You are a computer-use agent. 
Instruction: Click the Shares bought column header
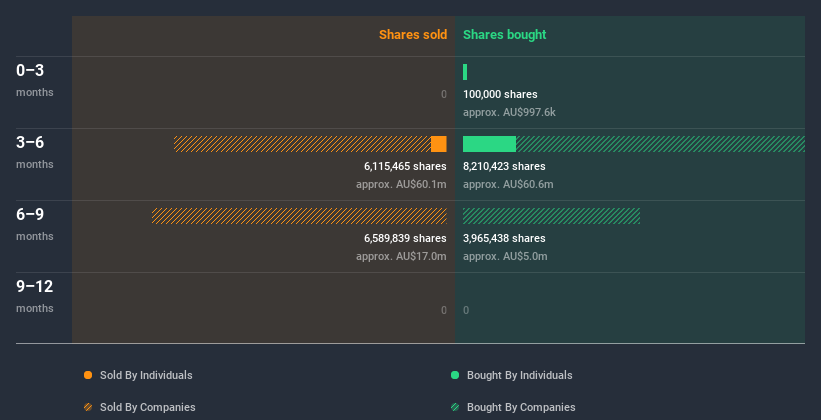pos(504,35)
